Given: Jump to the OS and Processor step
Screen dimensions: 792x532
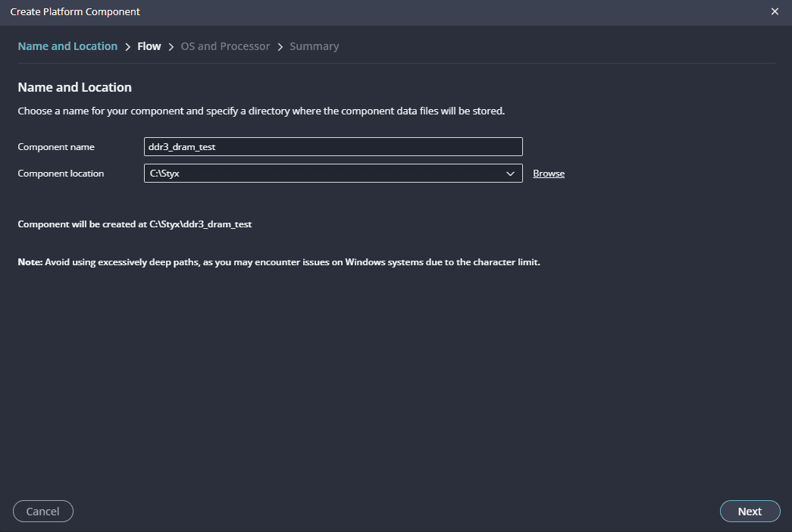Looking at the screenshot, I should (x=225, y=46).
